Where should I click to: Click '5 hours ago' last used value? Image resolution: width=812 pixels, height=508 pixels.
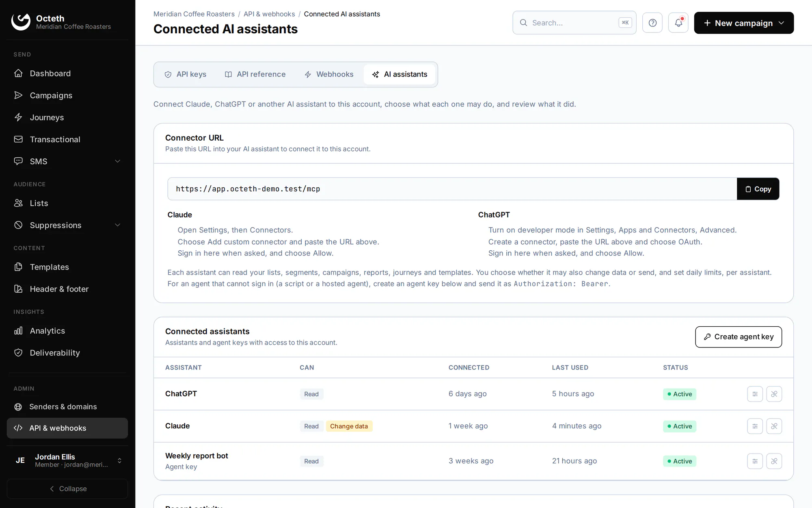point(573,394)
